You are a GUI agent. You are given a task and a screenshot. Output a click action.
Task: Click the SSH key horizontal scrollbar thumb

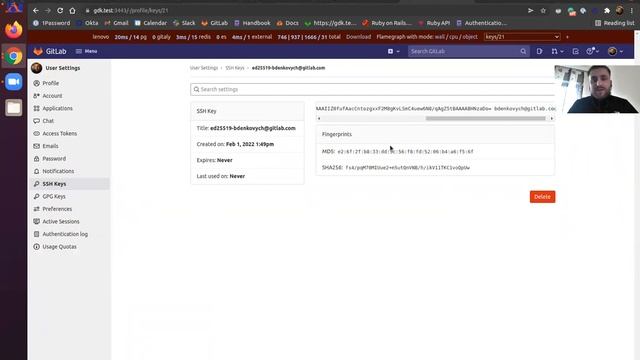[x=485, y=118]
